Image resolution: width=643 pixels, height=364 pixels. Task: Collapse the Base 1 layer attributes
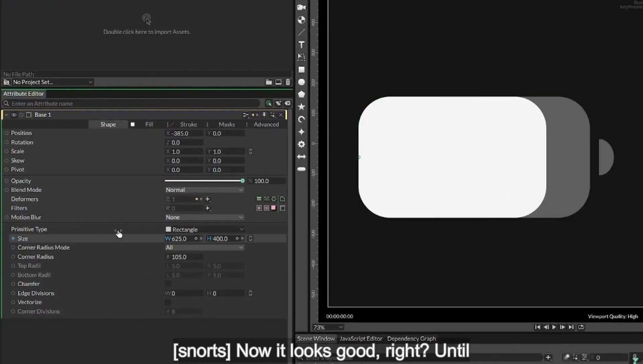pyautogui.click(x=6, y=115)
